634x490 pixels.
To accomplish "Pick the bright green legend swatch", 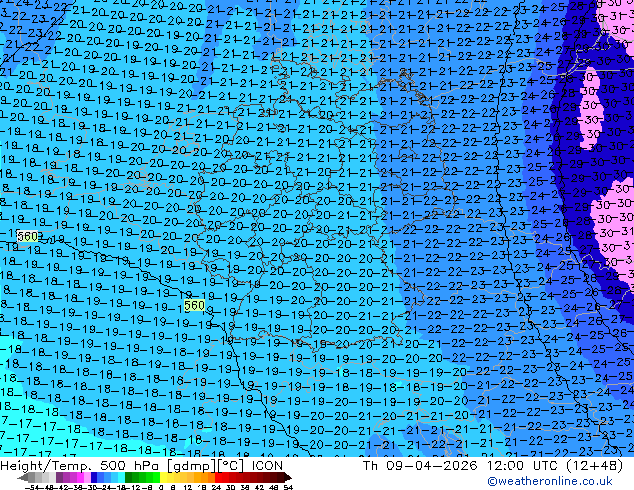I will pyautogui.click(x=156, y=477).
